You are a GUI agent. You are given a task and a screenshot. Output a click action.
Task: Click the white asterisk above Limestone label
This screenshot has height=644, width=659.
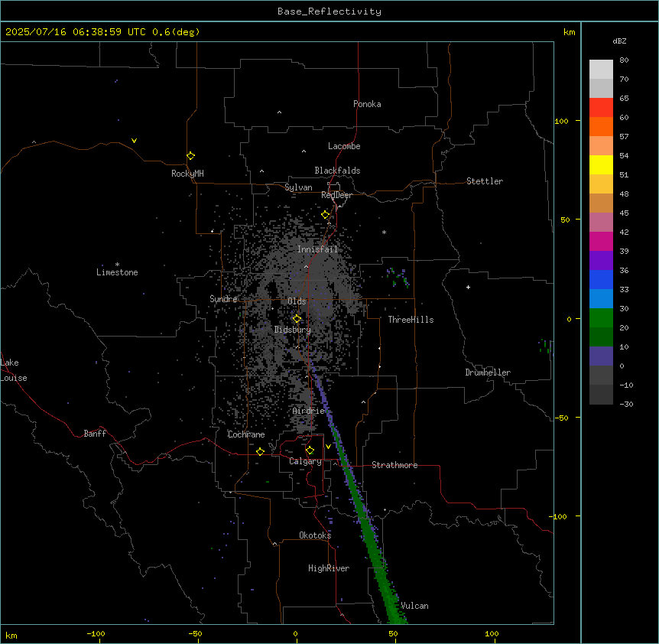(117, 265)
